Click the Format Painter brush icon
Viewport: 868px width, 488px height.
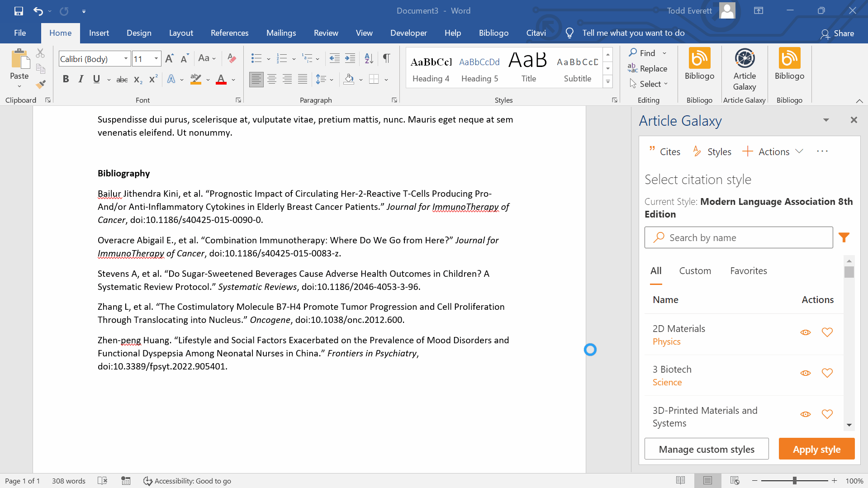point(41,84)
